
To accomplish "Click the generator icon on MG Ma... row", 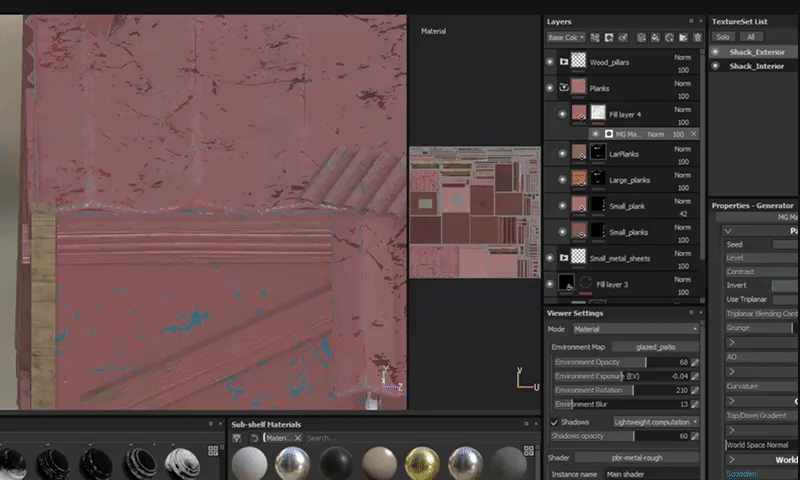I will 609,134.
